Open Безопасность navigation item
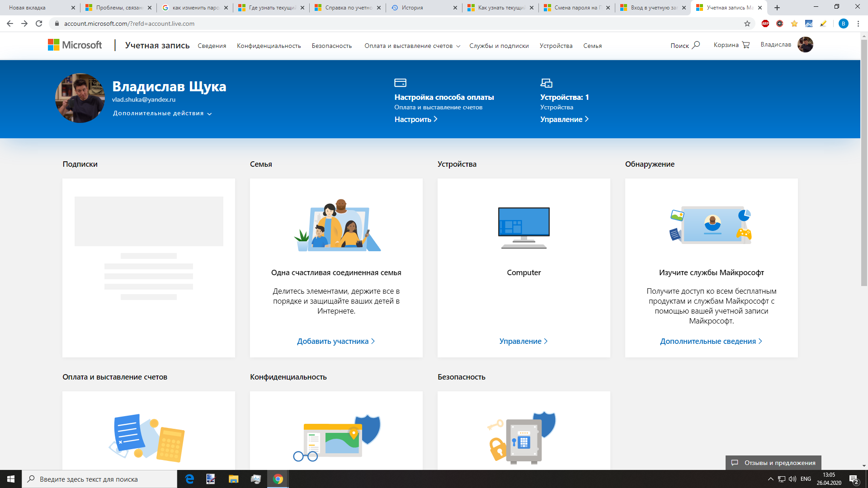This screenshot has width=868, height=488. click(332, 46)
